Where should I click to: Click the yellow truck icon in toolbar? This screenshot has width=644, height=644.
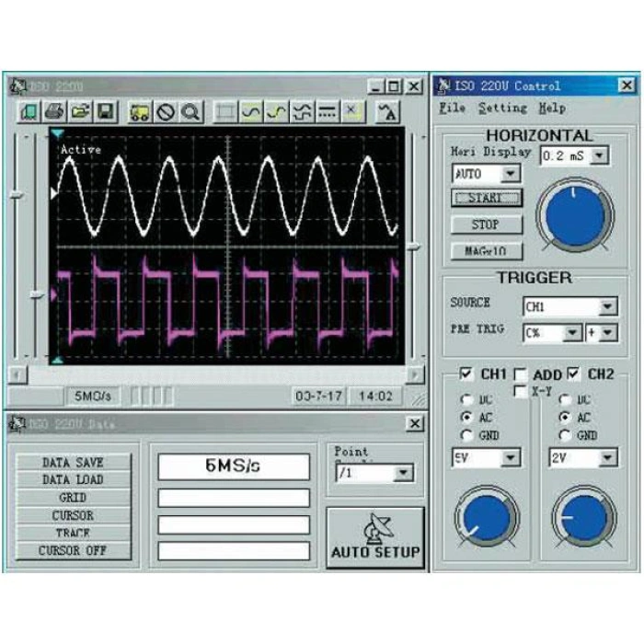140,112
